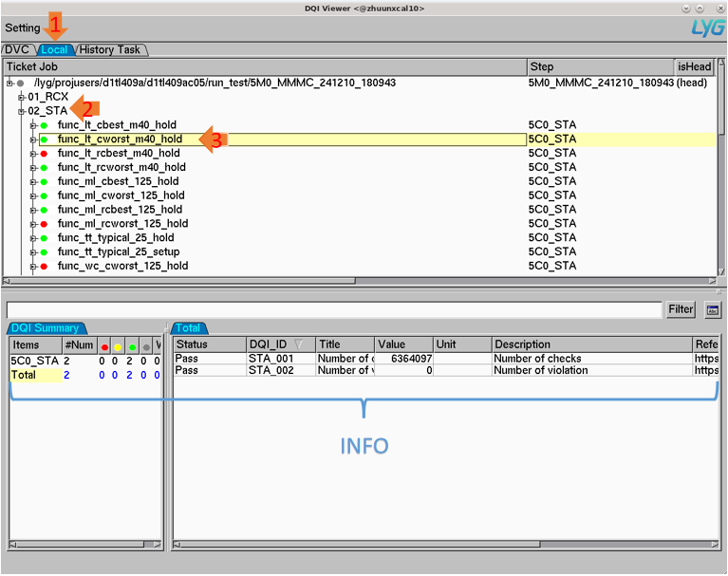Sort by yellow status column in DQI Summary

pyautogui.click(x=118, y=346)
